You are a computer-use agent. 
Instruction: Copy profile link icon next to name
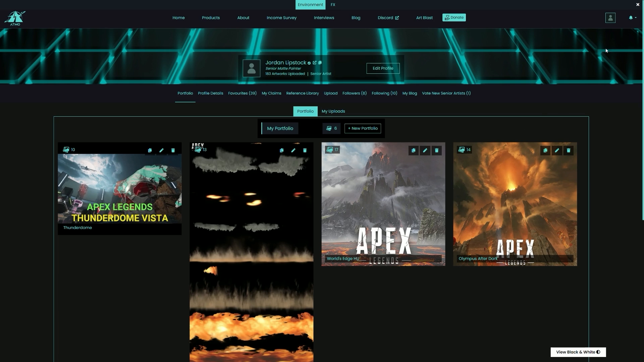[320, 63]
